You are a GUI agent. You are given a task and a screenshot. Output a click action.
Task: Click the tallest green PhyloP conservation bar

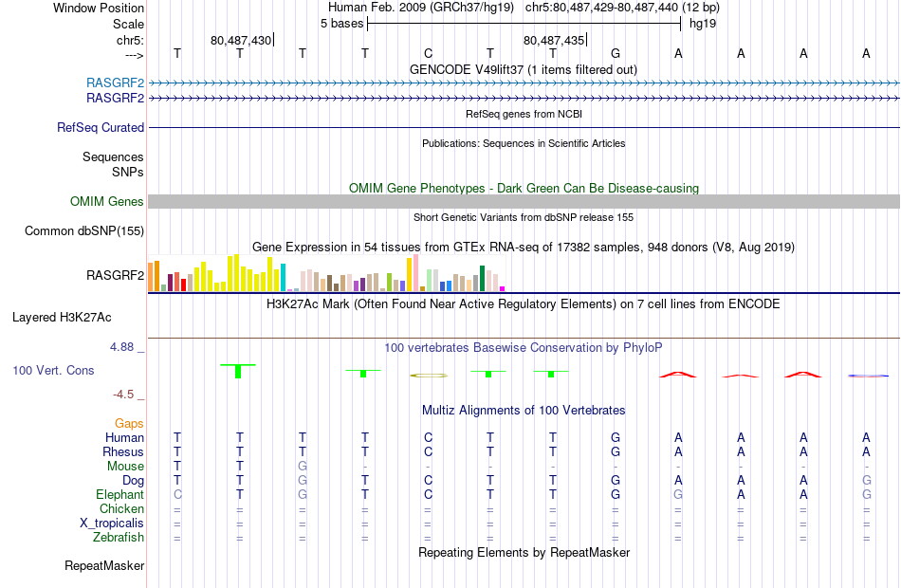click(238, 371)
